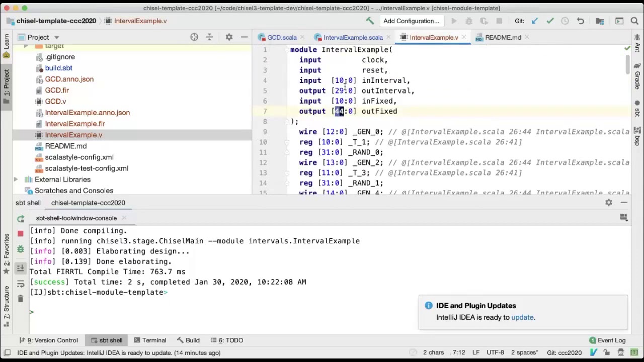Hide the sbt shell panel

(x=624, y=203)
